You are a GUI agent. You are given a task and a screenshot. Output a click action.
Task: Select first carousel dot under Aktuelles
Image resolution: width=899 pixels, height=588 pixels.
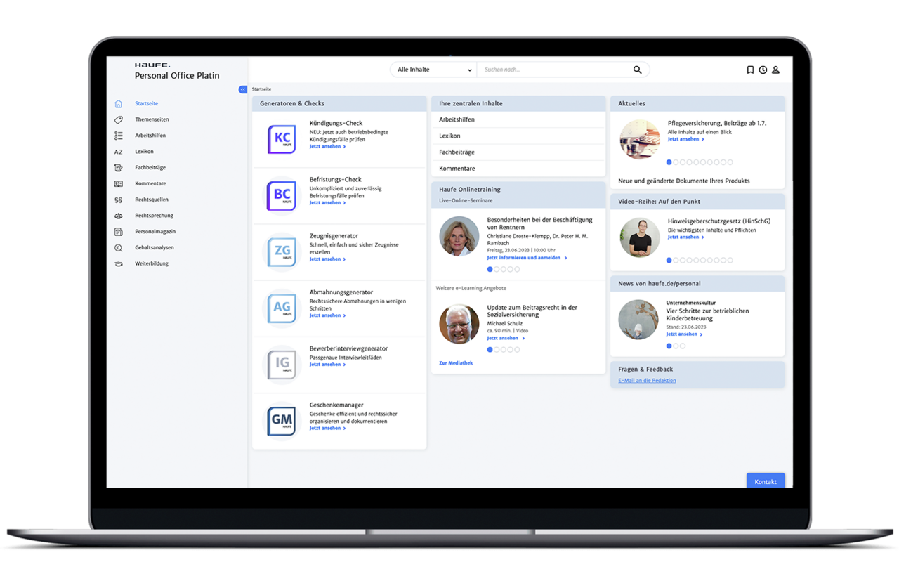coord(669,162)
